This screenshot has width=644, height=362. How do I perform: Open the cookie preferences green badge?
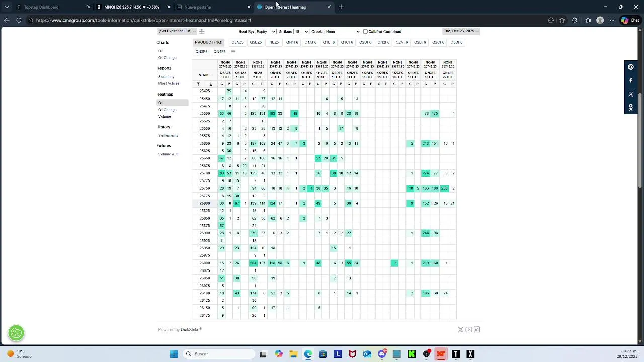pos(16,333)
